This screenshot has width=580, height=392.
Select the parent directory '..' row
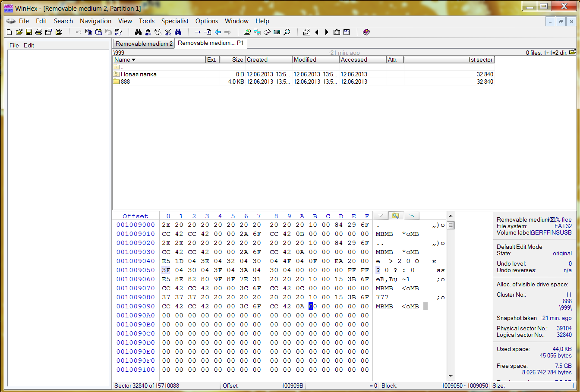[303, 67]
